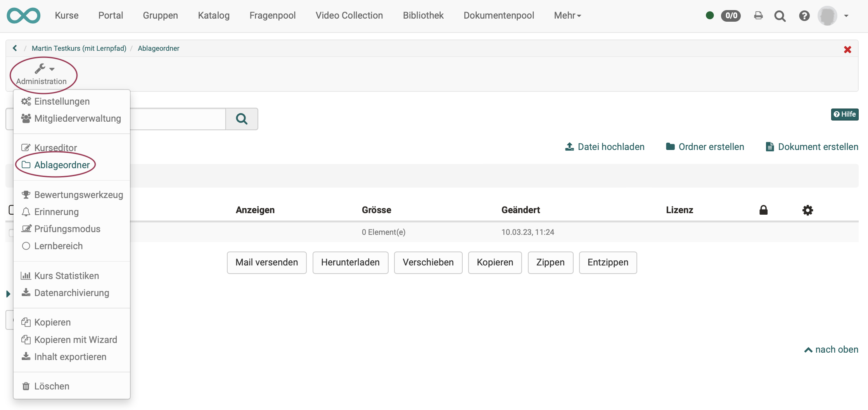Click the gear icon in the table header
The image size is (868, 410).
click(x=807, y=210)
